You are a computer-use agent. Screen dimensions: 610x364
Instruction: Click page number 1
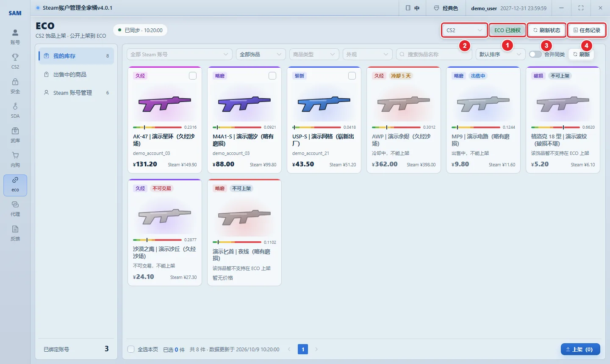coord(303,349)
